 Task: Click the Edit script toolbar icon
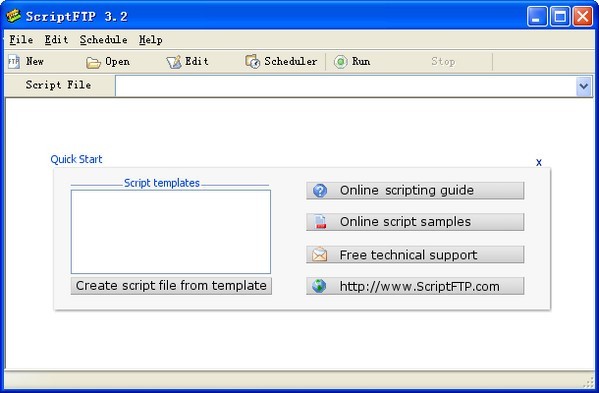(x=174, y=62)
